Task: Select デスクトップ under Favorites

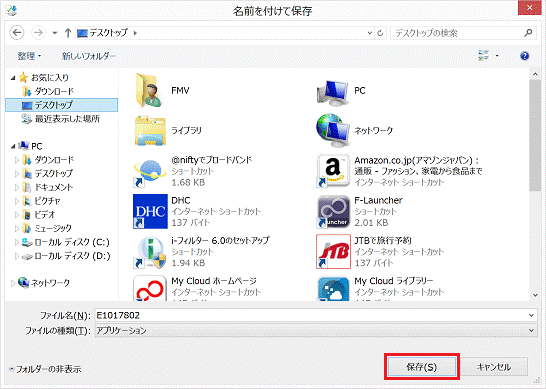Action: (x=62, y=105)
